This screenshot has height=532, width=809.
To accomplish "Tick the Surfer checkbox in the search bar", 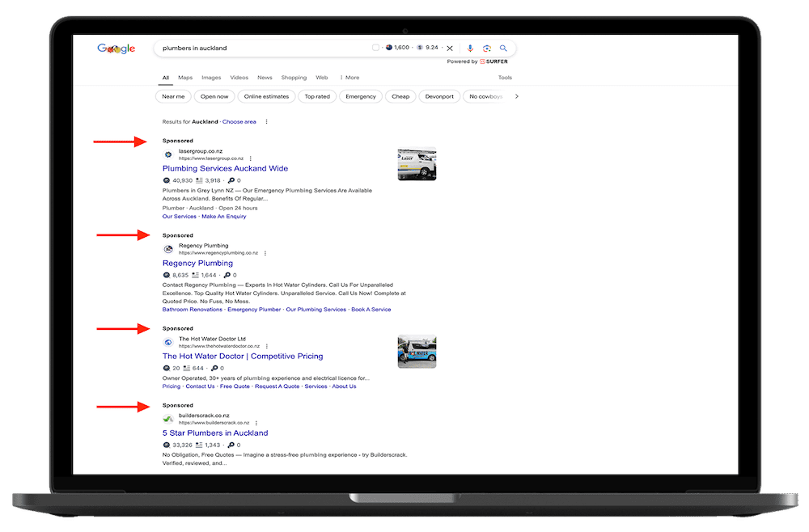I will click(375, 48).
